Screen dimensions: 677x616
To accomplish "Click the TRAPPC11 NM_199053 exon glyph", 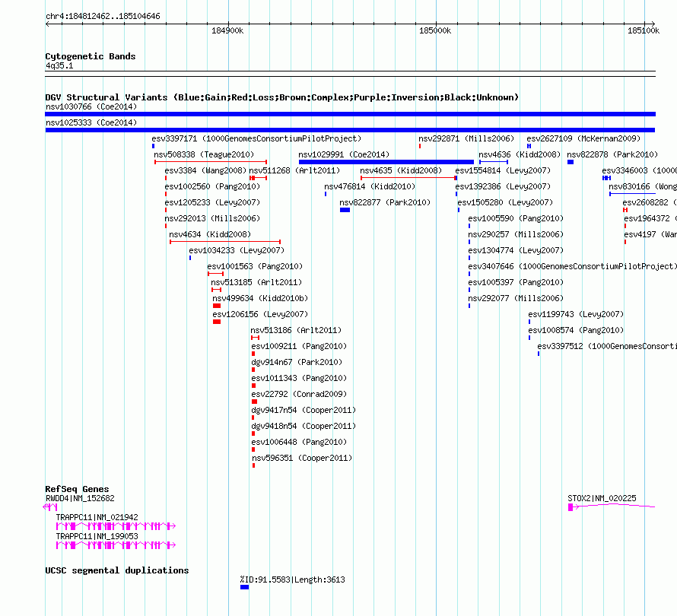I will tap(116, 545).
